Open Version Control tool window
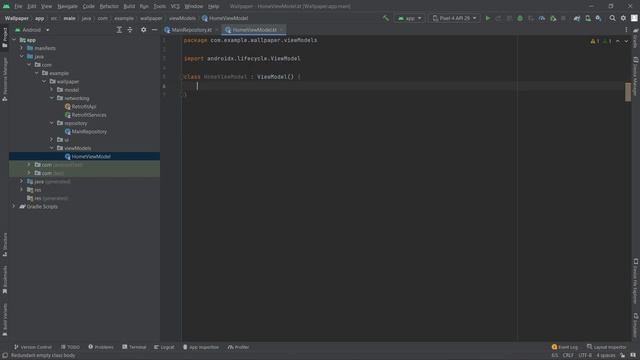 (33, 347)
